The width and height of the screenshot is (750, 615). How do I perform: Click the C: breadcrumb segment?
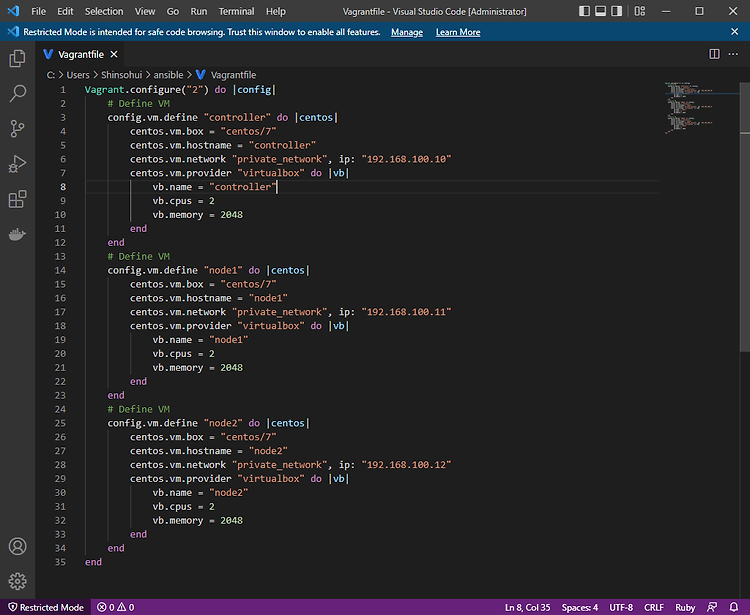(x=50, y=75)
